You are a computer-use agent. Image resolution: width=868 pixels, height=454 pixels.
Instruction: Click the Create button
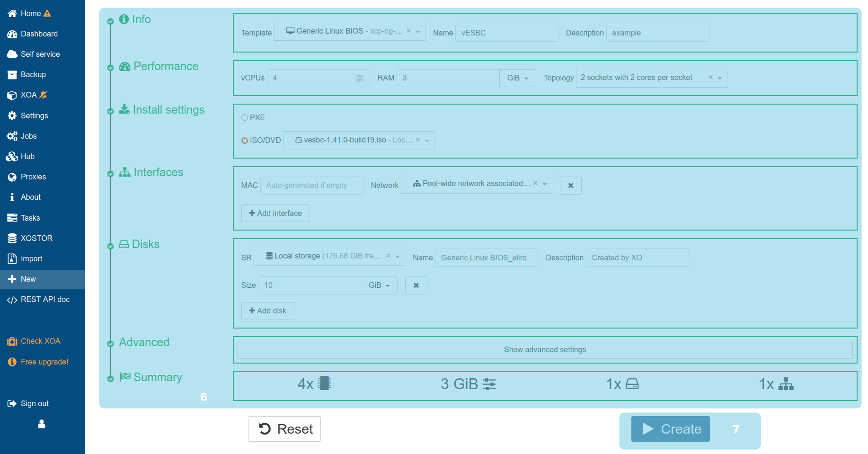671,429
